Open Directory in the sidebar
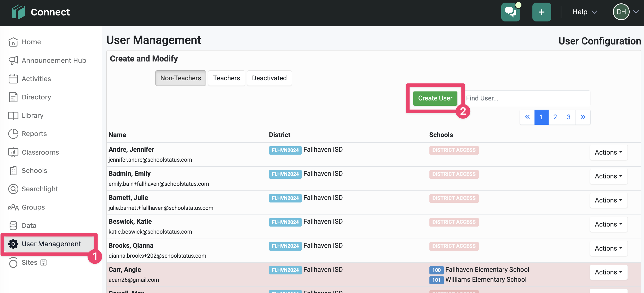This screenshot has width=644, height=293. (x=36, y=97)
